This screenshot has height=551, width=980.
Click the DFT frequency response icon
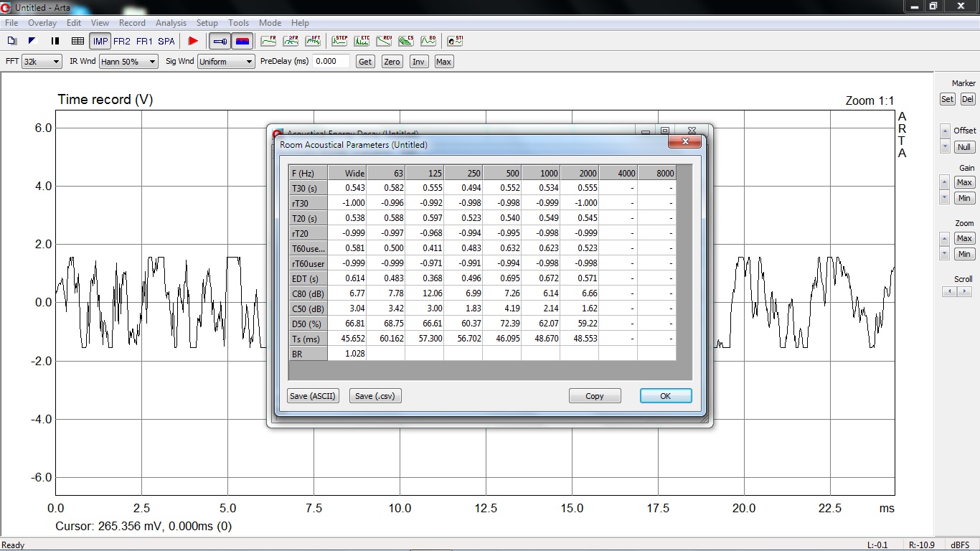pos(313,41)
